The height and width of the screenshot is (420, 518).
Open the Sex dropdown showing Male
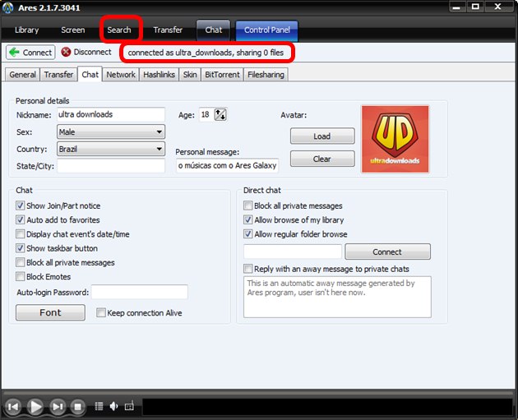[x=111, y=132]
